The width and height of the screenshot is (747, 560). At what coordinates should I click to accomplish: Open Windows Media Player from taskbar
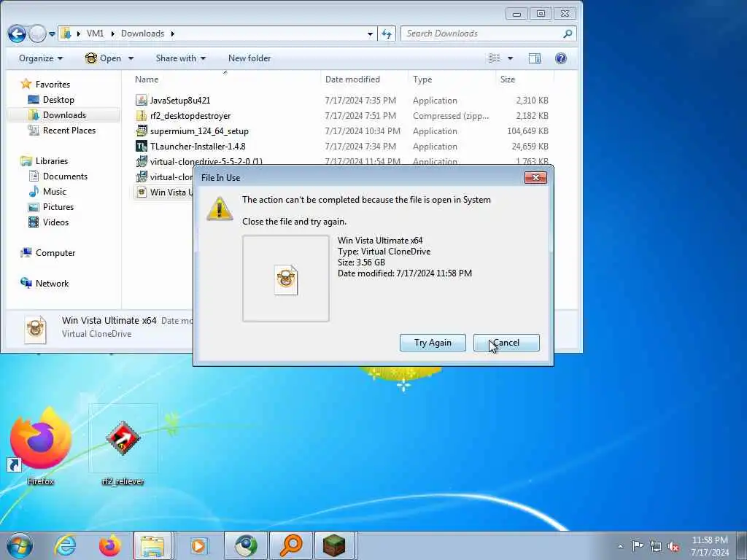point(198,545)
